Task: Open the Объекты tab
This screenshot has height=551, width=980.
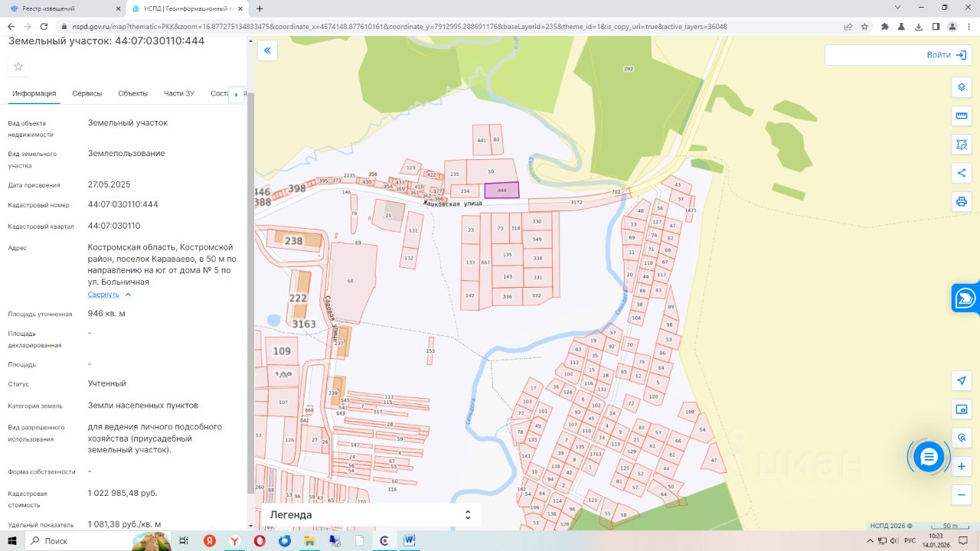Action: coord(132,93)
